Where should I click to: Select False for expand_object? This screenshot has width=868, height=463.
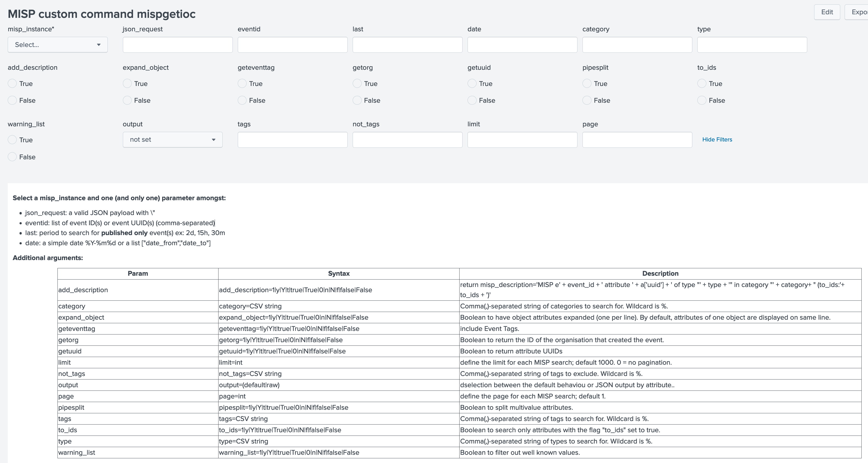127,100
